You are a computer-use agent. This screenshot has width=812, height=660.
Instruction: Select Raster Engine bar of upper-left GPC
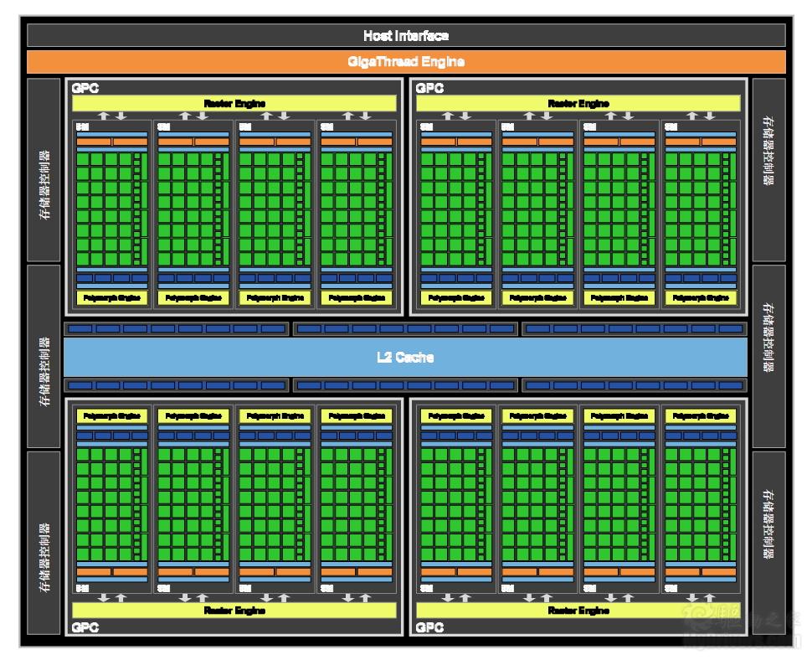pyautogui.click(x=234, y=103)
